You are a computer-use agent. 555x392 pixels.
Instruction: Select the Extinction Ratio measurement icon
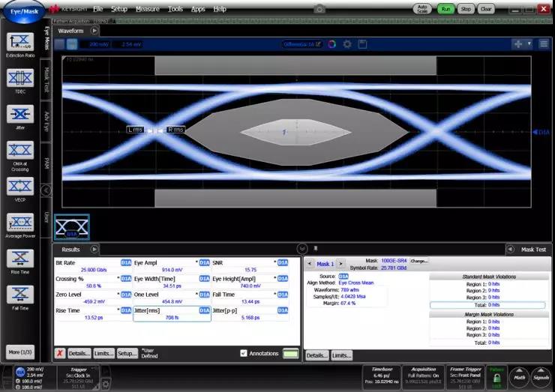(20, 42)
